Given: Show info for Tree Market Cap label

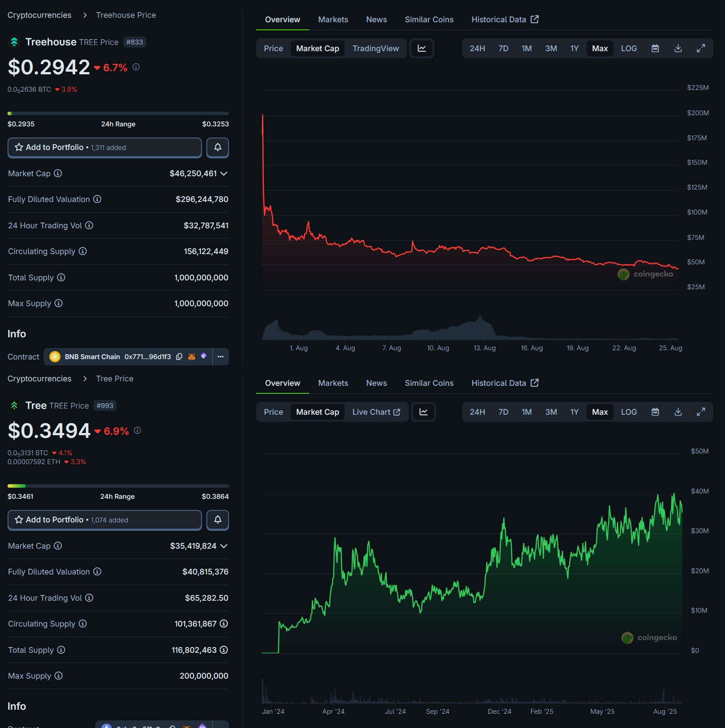Looking at the screenshot, I should pos(58,546).
